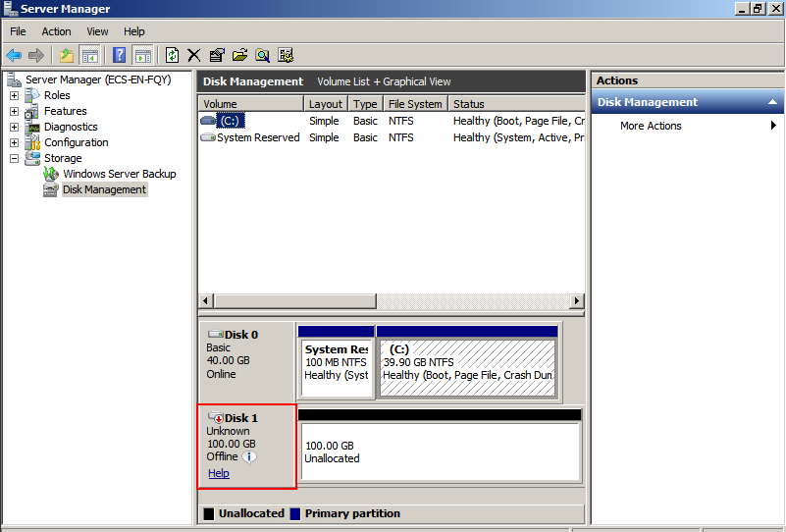Click the black Unallocated legend swatch
This screenshot has width=786, height=532.
[209, 513]
